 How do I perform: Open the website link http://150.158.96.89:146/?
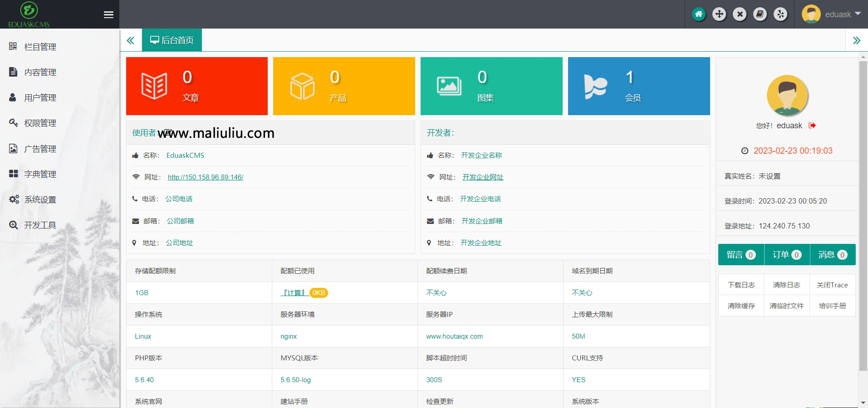point(205,177)
